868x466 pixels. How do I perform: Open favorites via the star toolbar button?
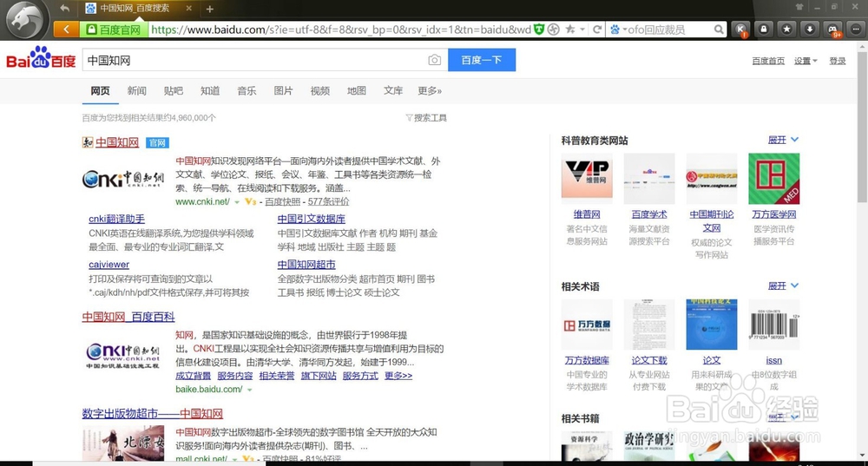pyautogui.click(x=786, y=30)
